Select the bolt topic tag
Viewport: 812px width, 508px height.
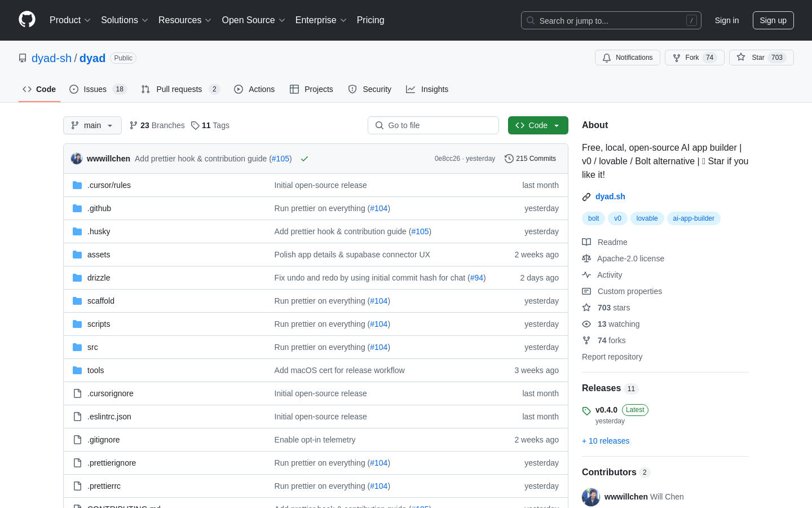[x=594, y=218]
